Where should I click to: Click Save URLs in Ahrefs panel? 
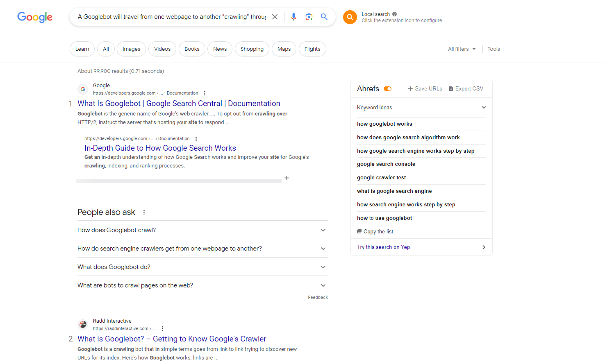pyautogui.click(x=425, y=89)
